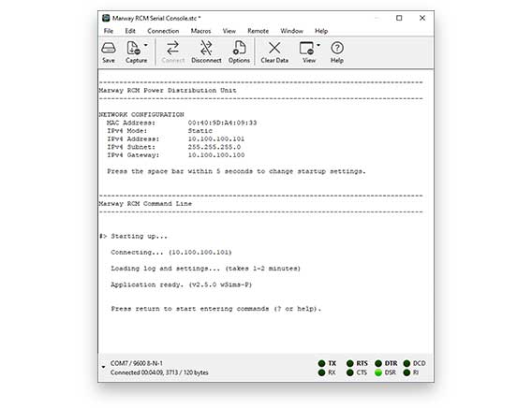Open the Options toolbar icon

pyautogui.click(x=239, y=52)
